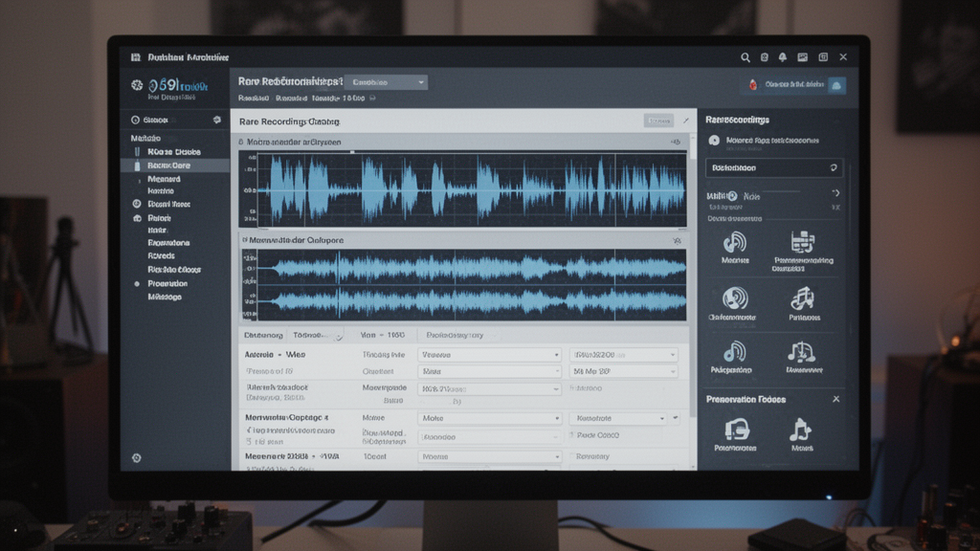980x551 pixels.
Task: Close the Preservation Folders section
Action: 835,399
